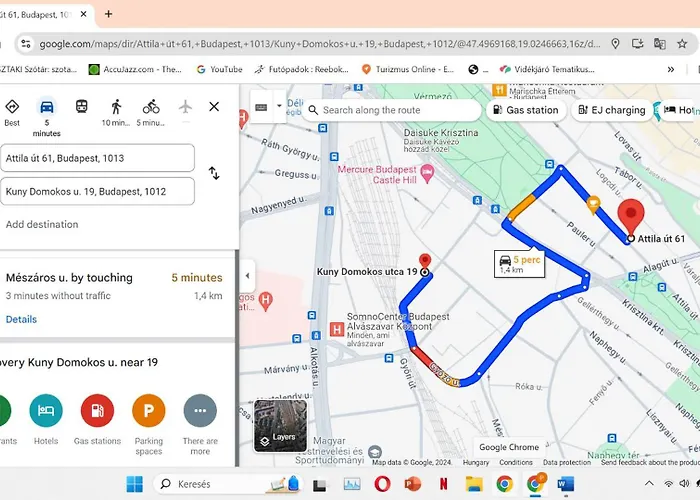The height and width of the screenshot is (500, 700).
Task: Click the translate page icon
Action: pos(659,43)
